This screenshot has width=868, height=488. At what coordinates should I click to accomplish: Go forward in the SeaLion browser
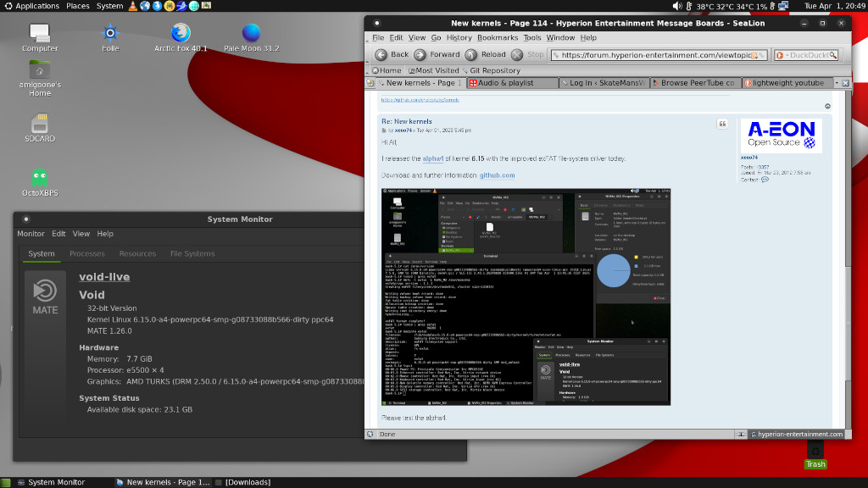pos(437,54)
